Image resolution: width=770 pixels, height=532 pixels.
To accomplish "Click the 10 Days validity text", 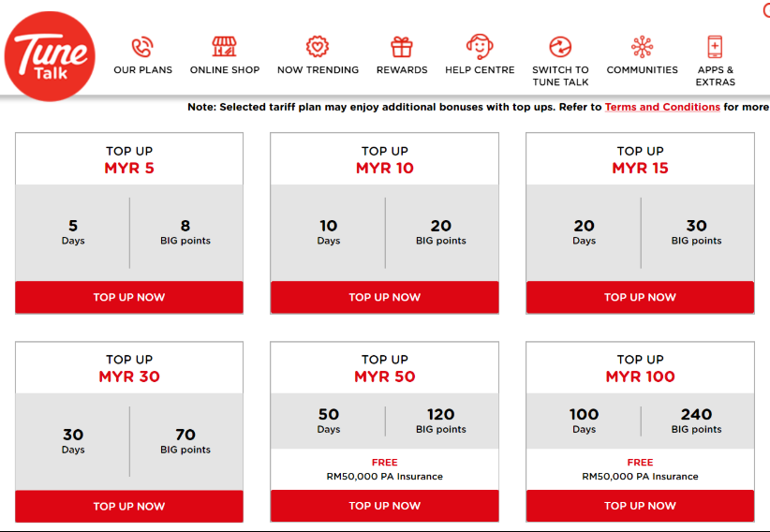I will click(329, 232).
